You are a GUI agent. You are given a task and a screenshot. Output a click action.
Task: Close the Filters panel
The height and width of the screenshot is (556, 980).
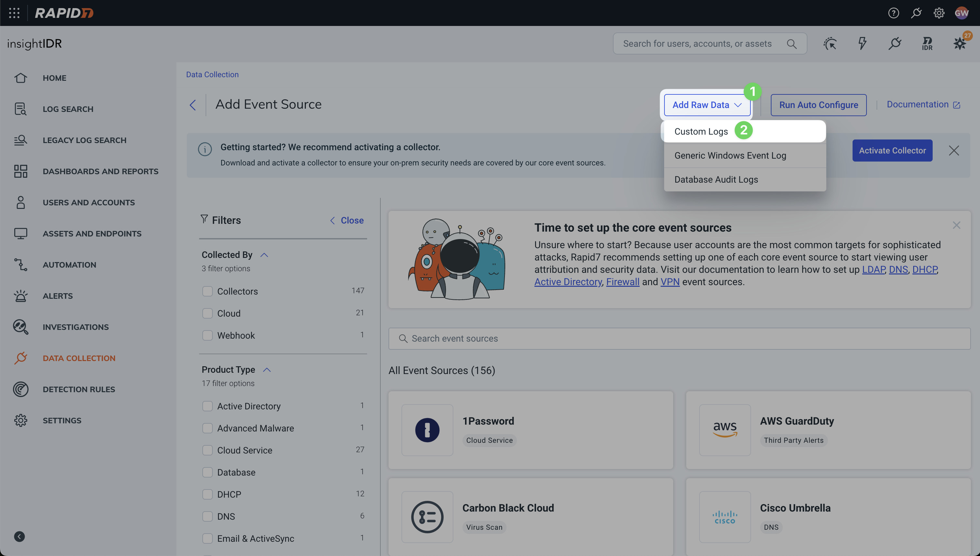[347, 220]
